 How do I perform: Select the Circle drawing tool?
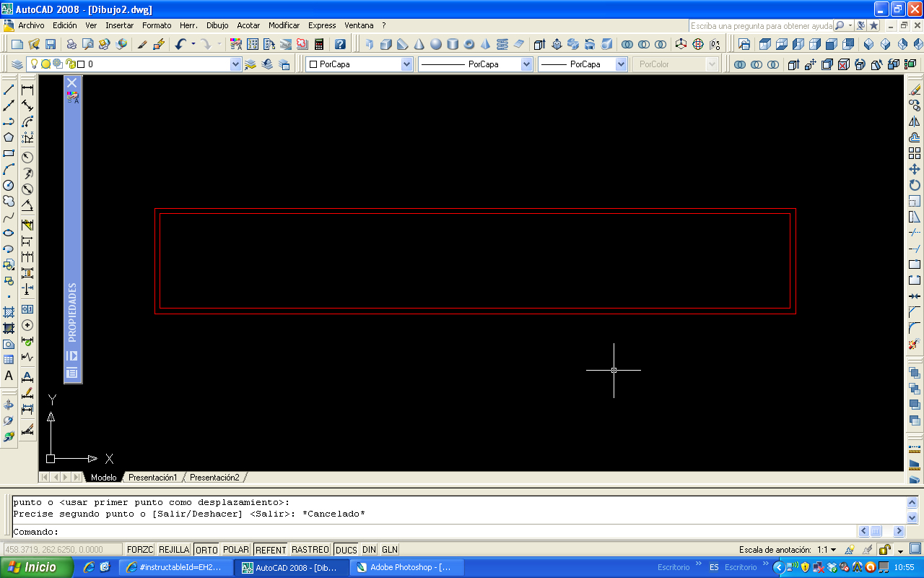(9, 185)
